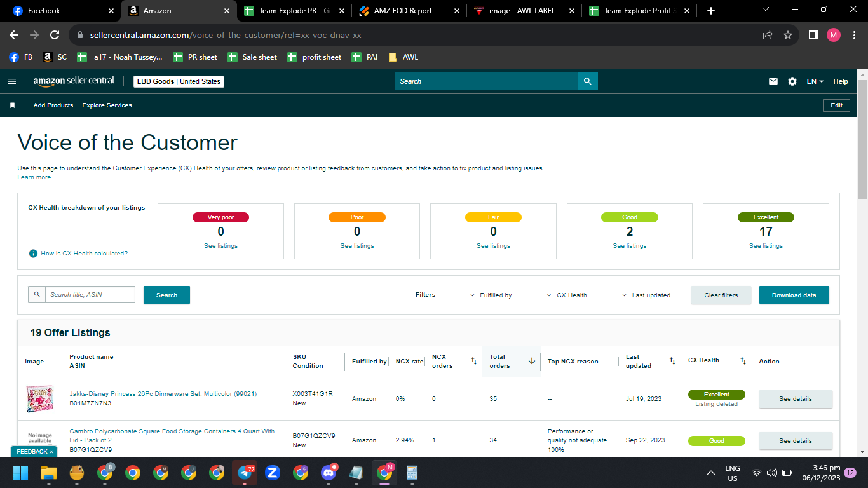Open the Seller Central hamburger menu
This screenshot has height=488, width=868.
coord(11,81)
